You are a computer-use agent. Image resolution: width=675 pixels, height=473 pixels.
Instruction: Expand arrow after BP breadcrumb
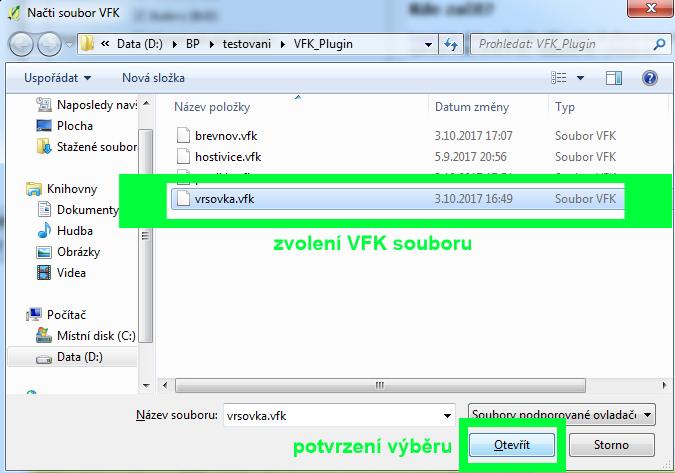[x=212, y=44]
